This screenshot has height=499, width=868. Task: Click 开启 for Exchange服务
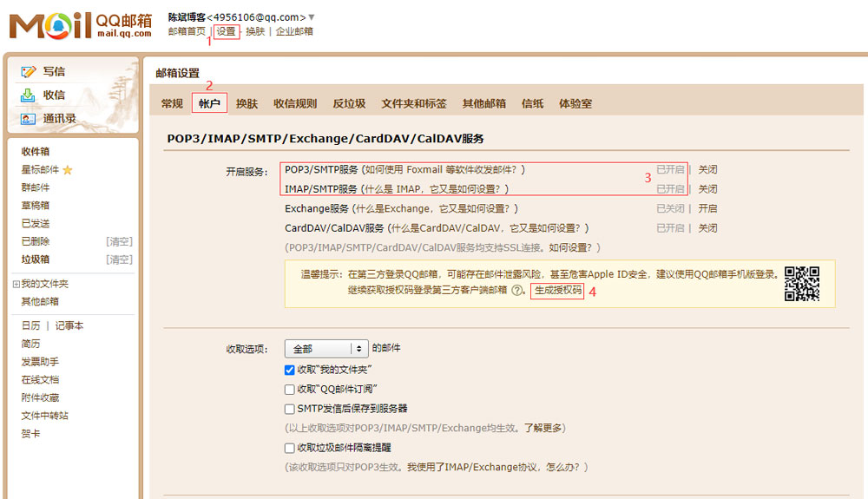point(707,208)
